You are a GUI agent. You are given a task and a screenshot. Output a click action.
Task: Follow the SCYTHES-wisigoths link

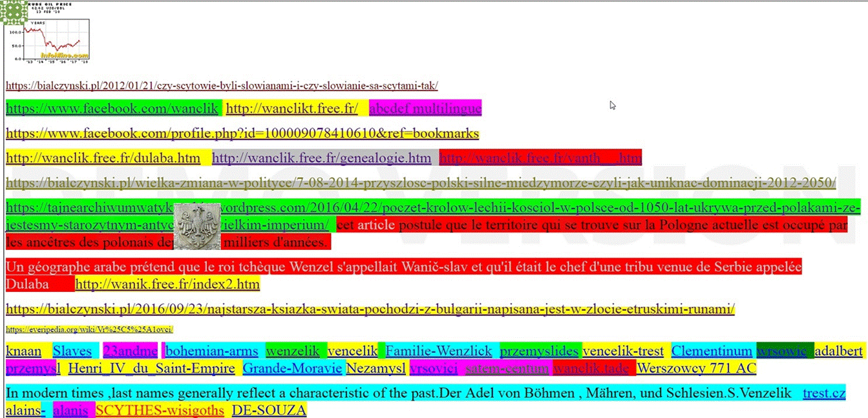click(160, 410)
